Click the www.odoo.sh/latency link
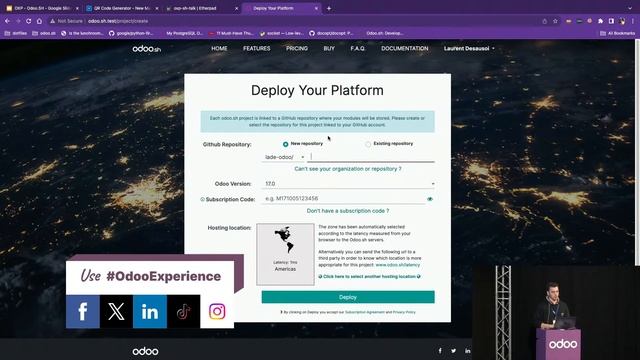The width and height of the screenshot is (640, 360). pyautogui.click(x=398, y=265)
